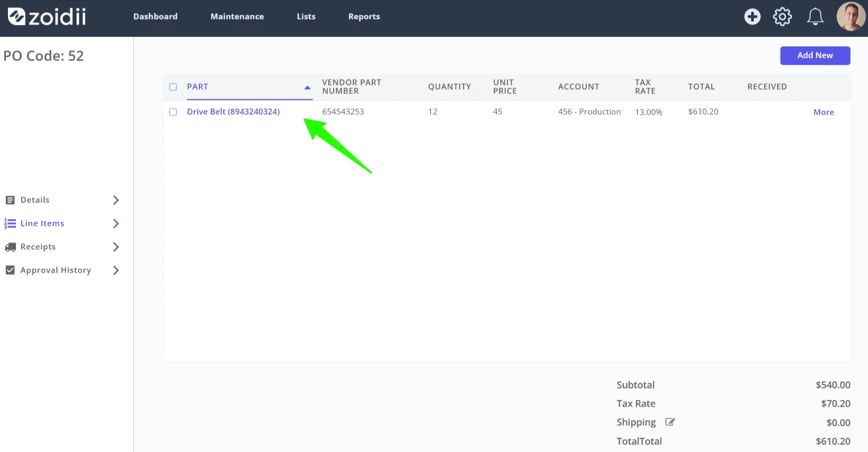The height and width of the screenshot is (452, 868).
Task: Select Approval History in the sidebar
Action: tap(56, 270)
